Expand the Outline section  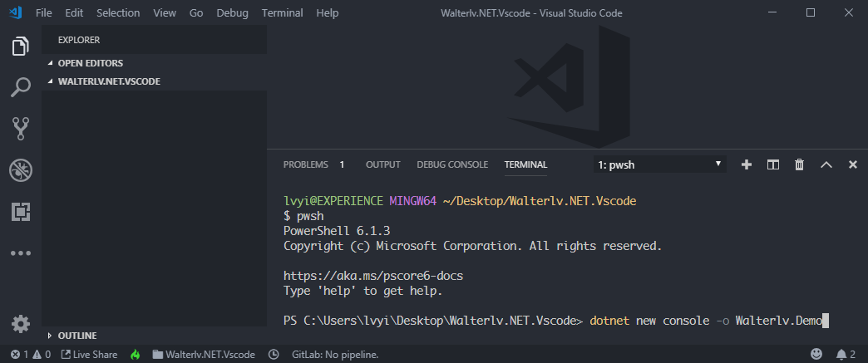tap(76, 336)
